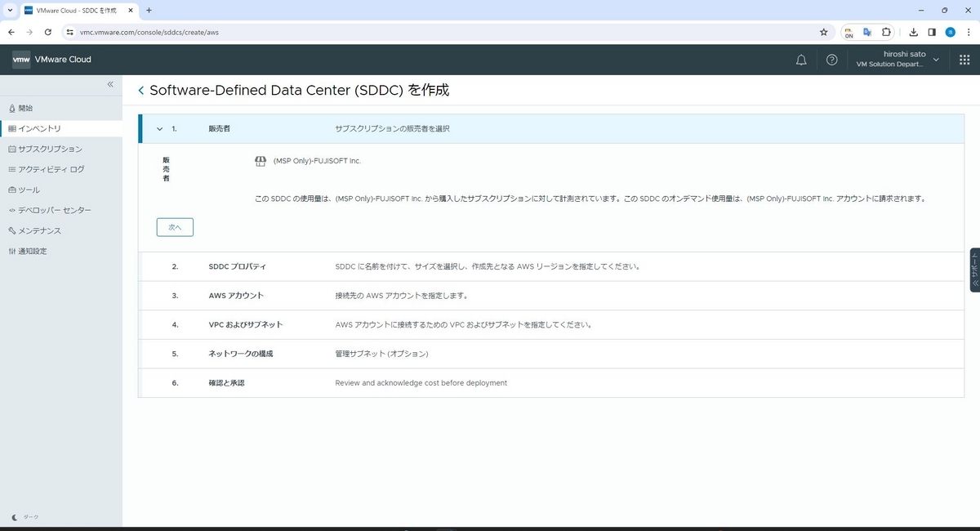Click Review and acknowledge cost before deployment text
Viewport: 980px width, 531px height.
421,382
